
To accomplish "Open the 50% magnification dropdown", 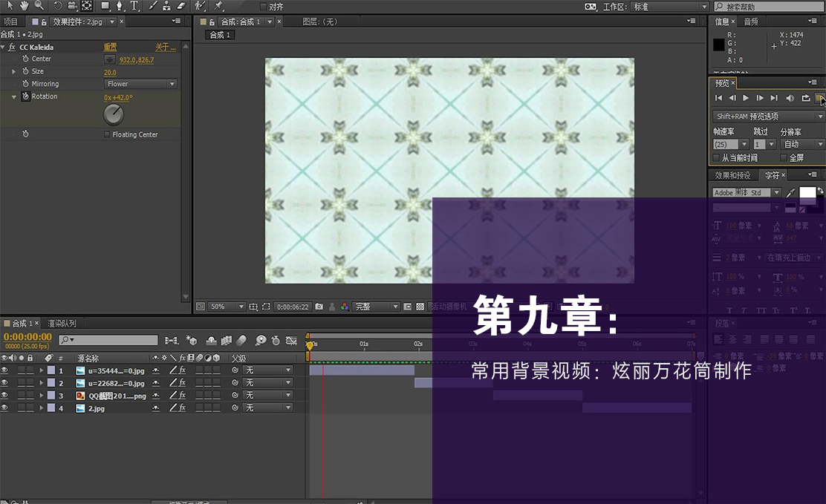I will 227,307.
